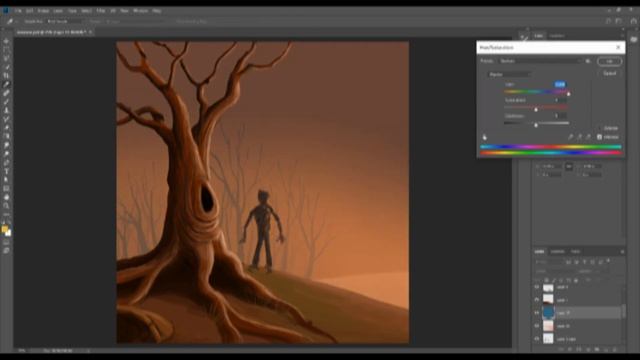
Task: Select the Pen tool
Action: [x=6, y=162]
